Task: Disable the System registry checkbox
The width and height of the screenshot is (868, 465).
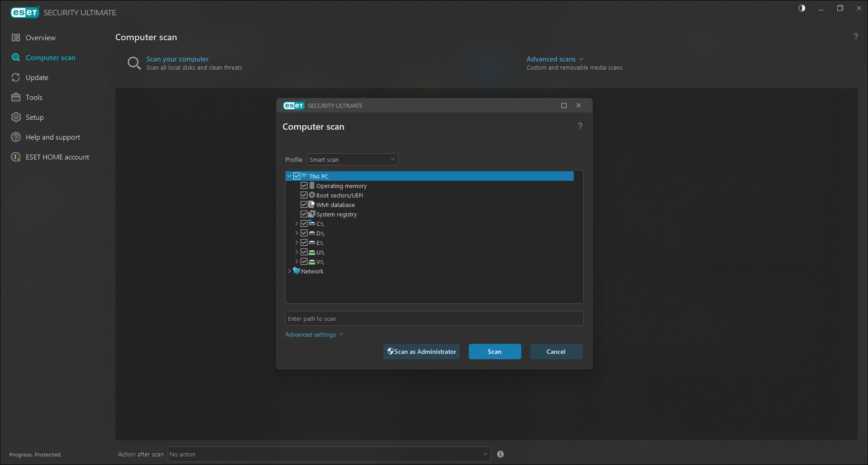Action: click(304, 214)
